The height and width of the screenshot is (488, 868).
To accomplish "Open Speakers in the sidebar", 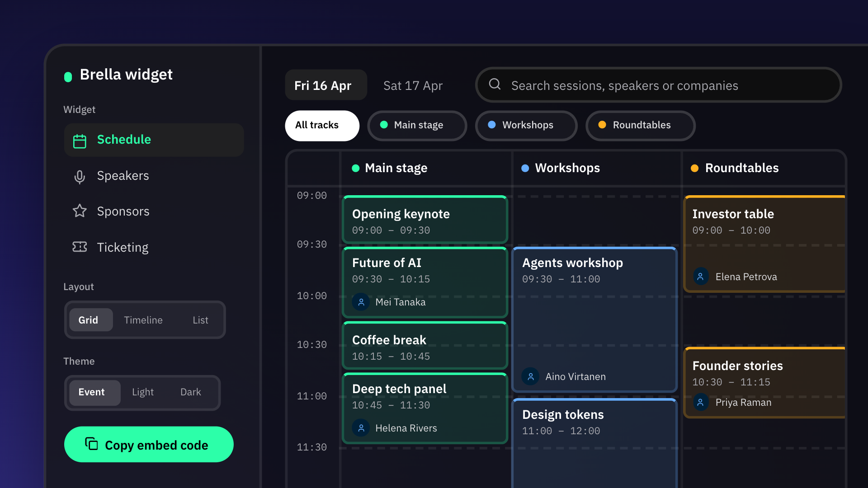I will pos(154,176).
